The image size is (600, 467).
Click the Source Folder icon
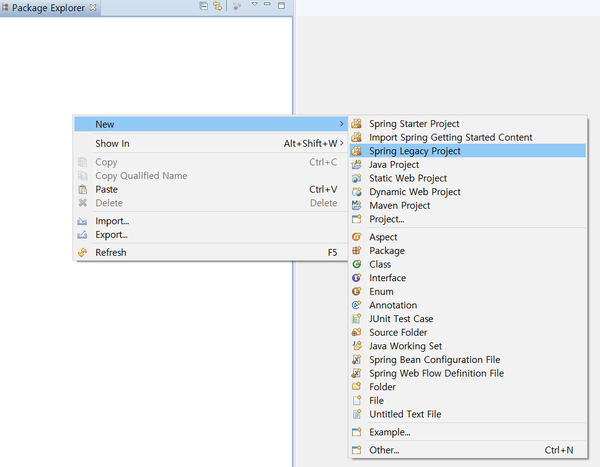click(357, 332)
